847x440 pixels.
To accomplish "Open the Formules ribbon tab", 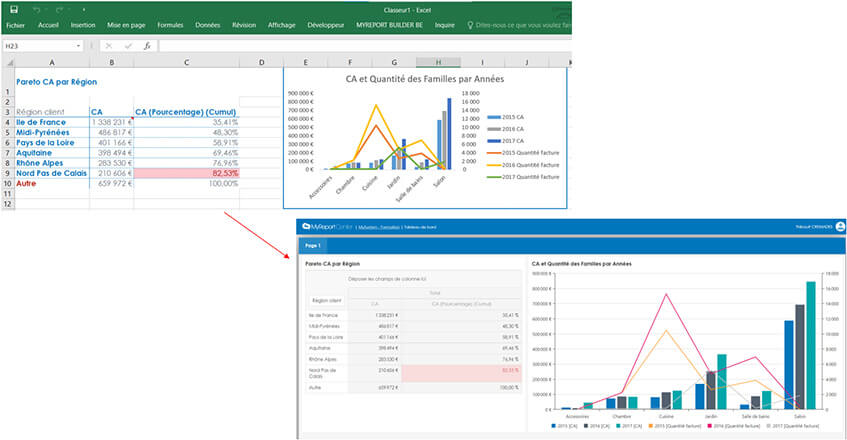I will 170,25.
